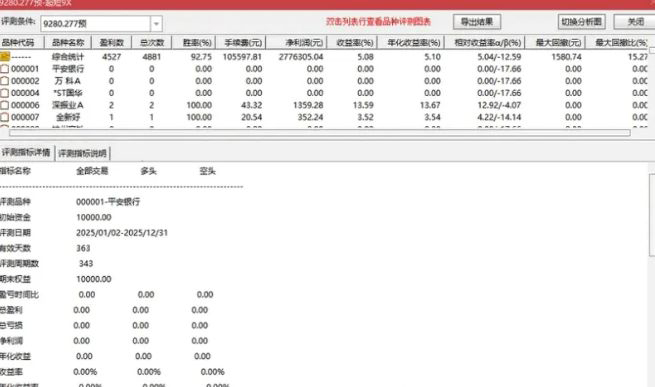Click net profit 1359.28 in 深振业A row
Image resolution: width=655 pixels, height=387 pixels.
click(x=308, y=105)
